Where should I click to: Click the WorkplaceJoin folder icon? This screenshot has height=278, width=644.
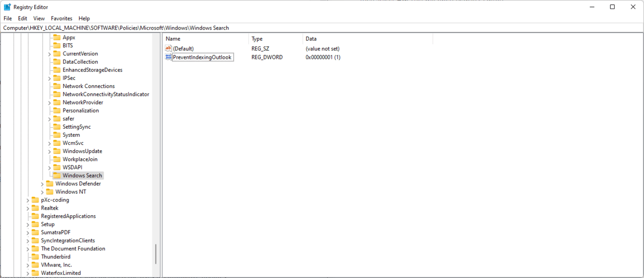(56, 159)
